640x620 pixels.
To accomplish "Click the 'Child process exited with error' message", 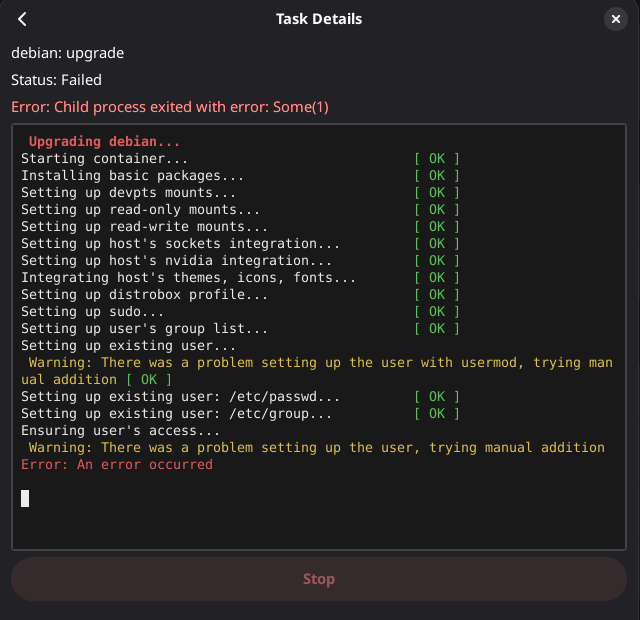I will coord(170,107).
